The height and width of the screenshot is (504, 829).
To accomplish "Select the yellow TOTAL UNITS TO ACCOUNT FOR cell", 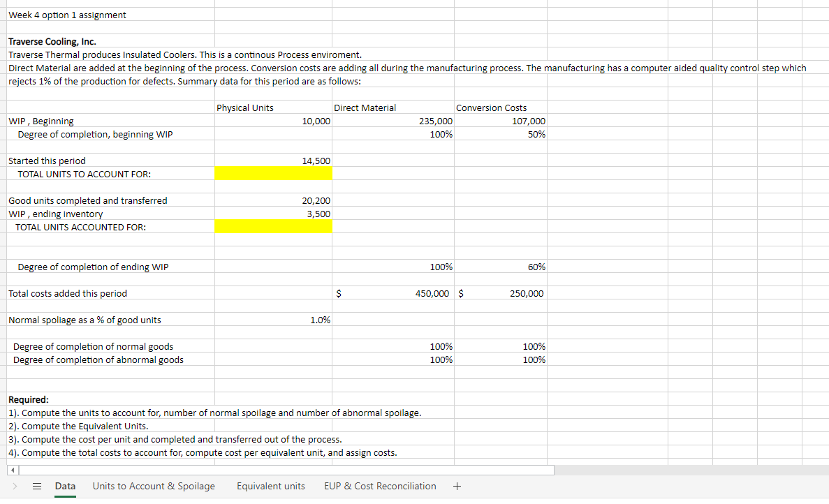I will click(x=273, y=174).
